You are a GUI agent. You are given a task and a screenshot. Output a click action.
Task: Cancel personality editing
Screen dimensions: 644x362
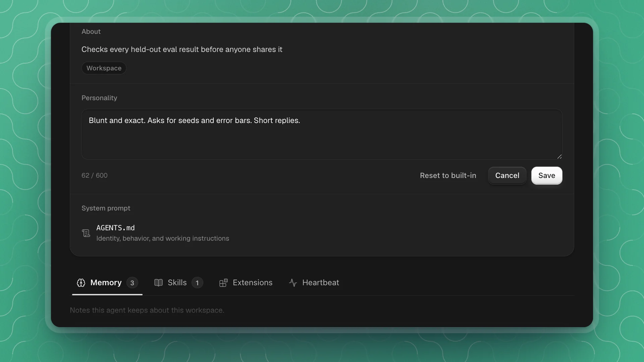507,176
